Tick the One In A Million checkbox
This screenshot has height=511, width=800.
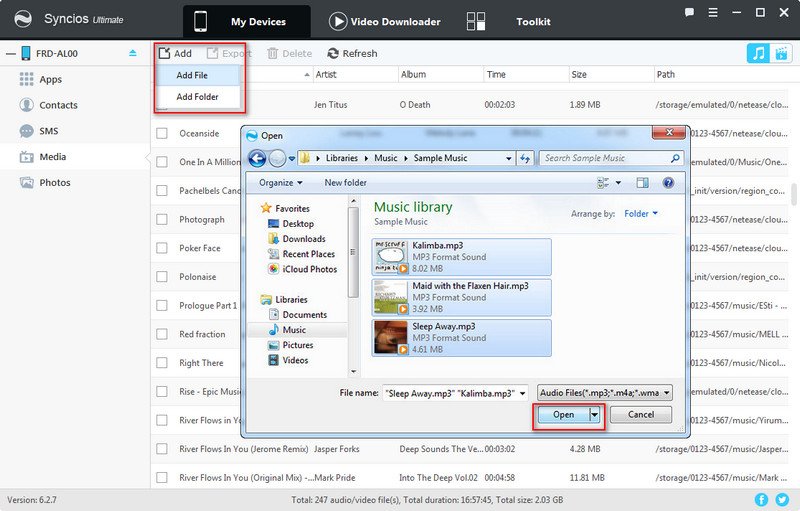click(162, 162)
